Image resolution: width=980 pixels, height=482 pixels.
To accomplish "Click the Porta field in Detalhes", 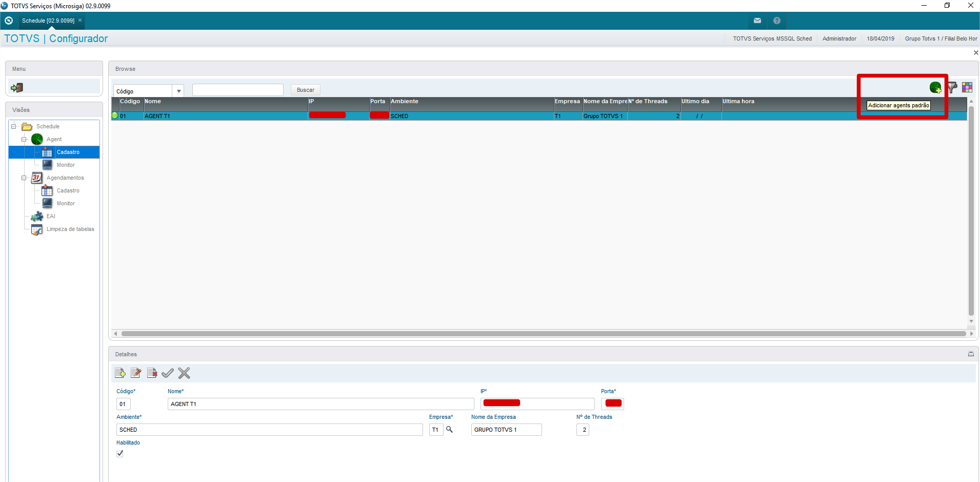I will click(x=612, y=404).
